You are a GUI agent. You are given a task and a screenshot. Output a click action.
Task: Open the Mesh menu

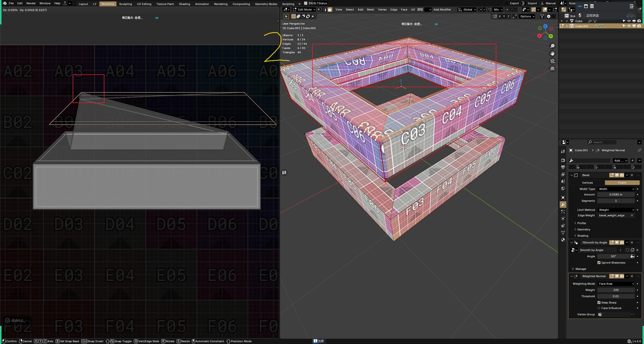coord(370,10)
